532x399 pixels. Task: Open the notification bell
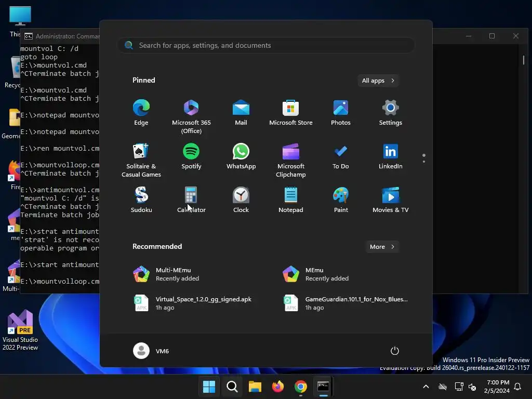(x=517, y=387)
